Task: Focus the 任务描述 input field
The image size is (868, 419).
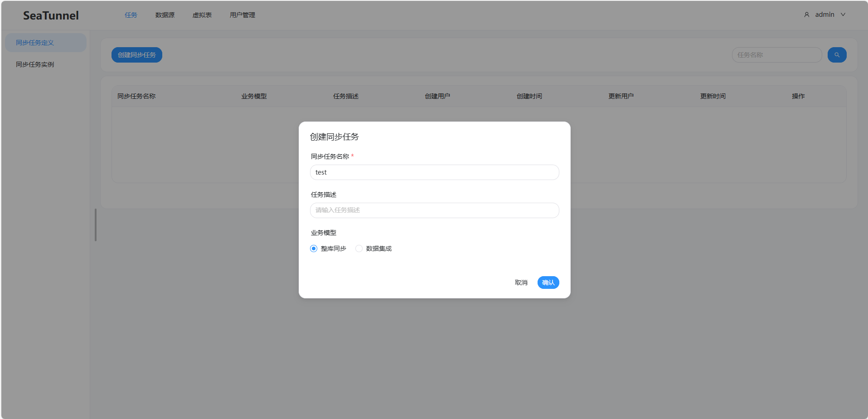Action: [435, 210]
